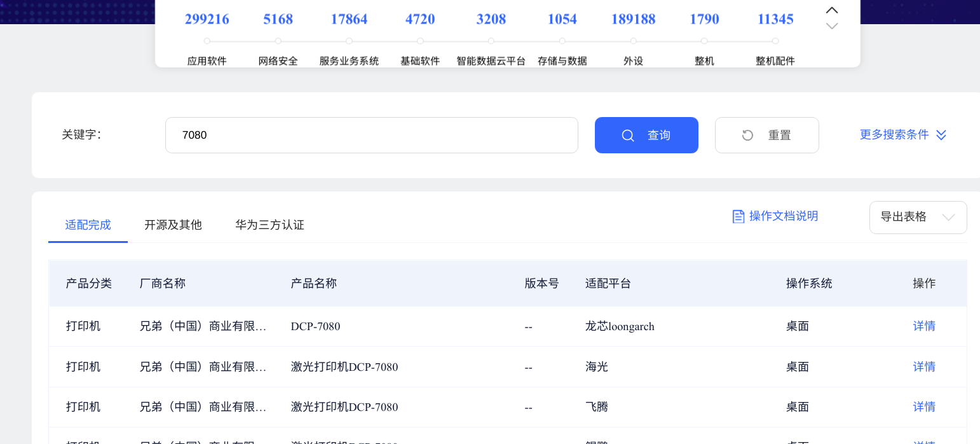Screen dimensions: 980x444
Task: Click the down chevron arrow beside the category counts
Action: coord(832,26)
